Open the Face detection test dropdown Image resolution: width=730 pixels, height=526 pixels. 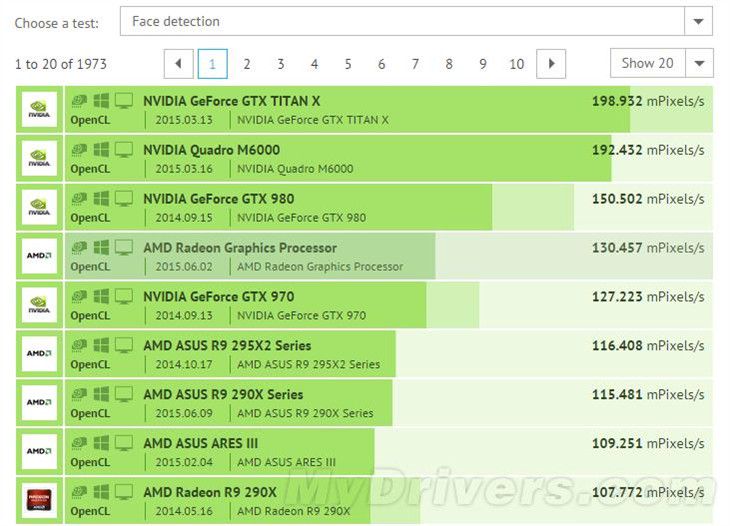click(x=416, y=21)
